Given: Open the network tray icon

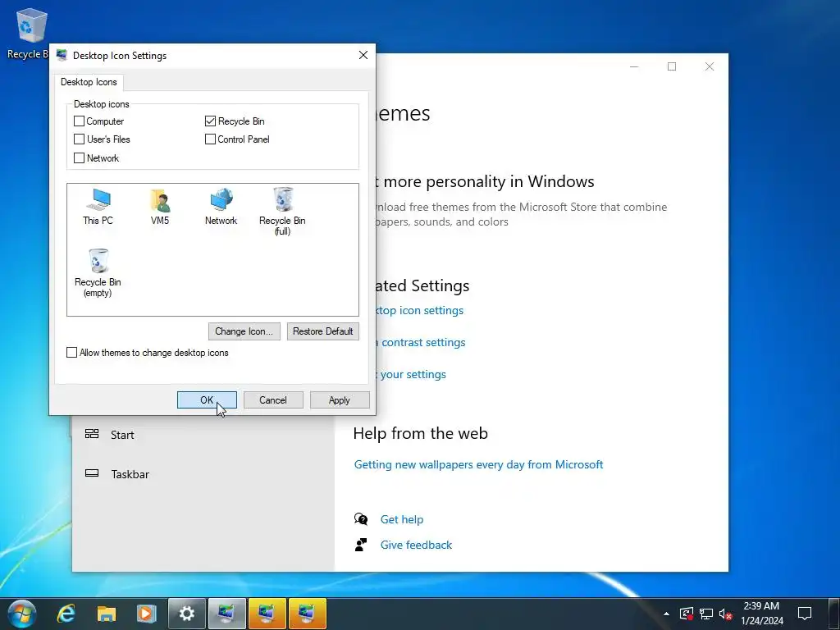Looking at the screenshot, I should click(706, 614).
